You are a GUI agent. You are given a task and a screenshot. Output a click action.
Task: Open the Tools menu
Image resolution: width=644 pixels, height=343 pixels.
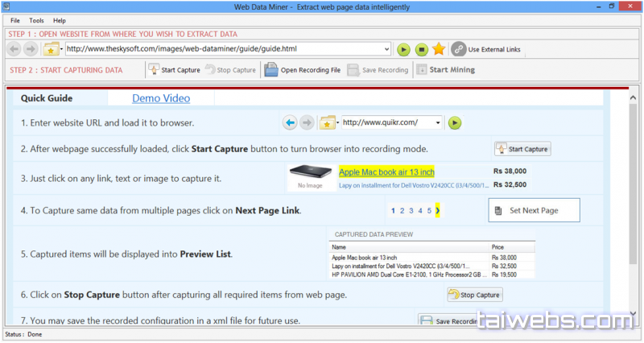tap(37, 19)
